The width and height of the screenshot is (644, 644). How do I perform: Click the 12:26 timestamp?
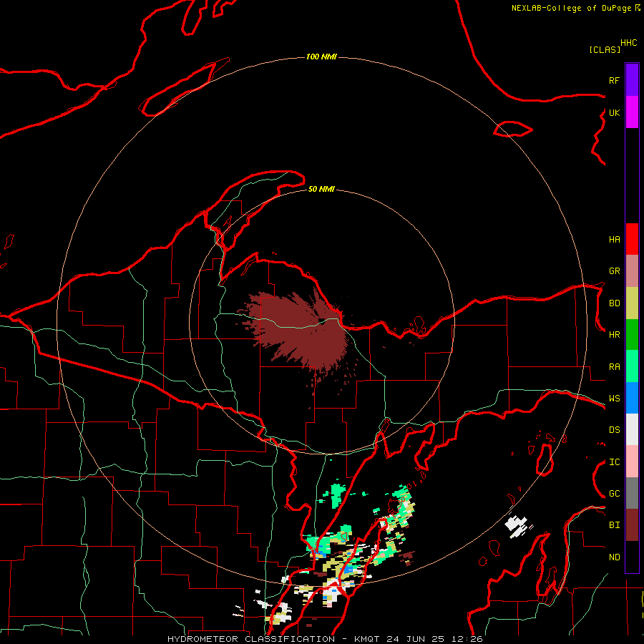pyautogui.click(x=467, y=639)
